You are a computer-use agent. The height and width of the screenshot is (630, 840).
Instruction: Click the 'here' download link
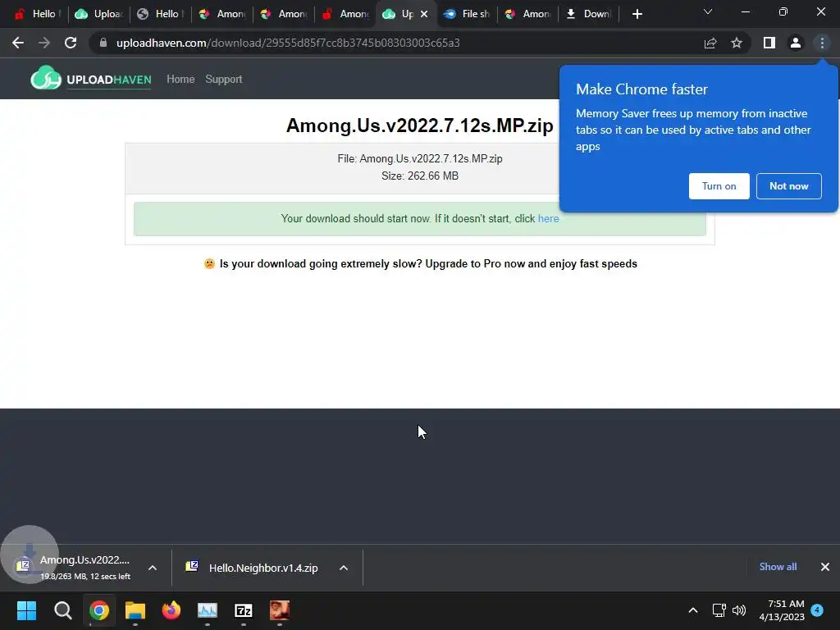click(x=548, y=218)
